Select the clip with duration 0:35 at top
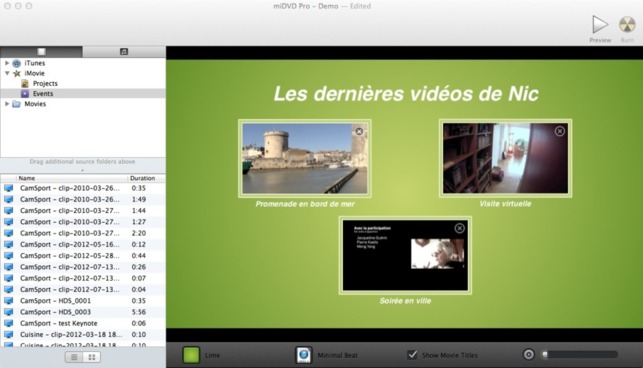643x368 pixels. pos(83,188)
